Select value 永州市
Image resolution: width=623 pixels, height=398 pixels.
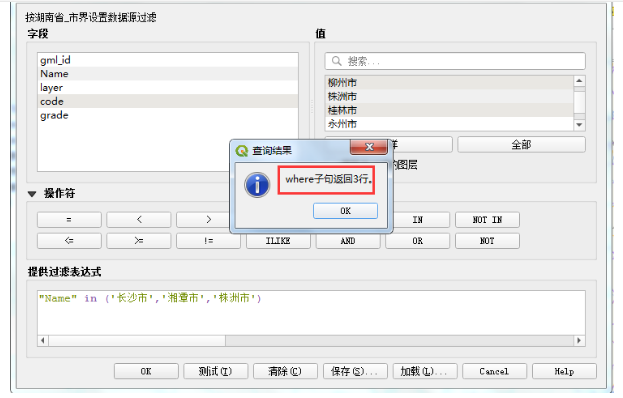[x=449, y=124]
